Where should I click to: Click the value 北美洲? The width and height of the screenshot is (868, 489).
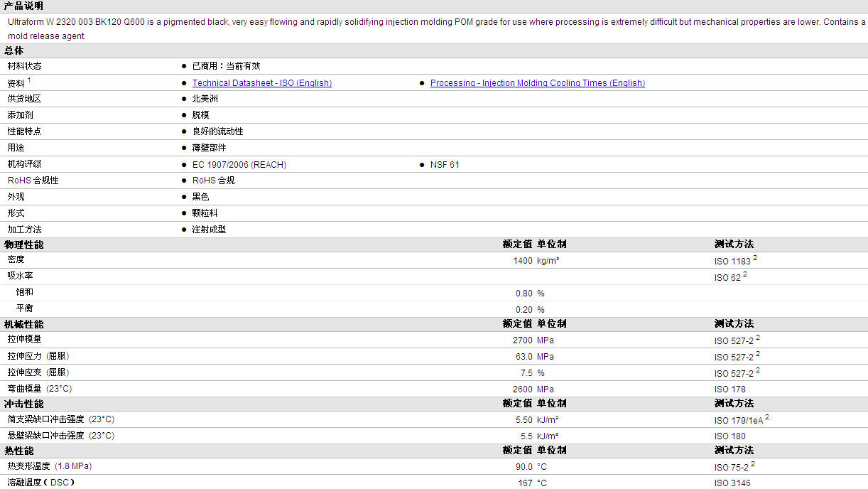click(x=205, y=99)
